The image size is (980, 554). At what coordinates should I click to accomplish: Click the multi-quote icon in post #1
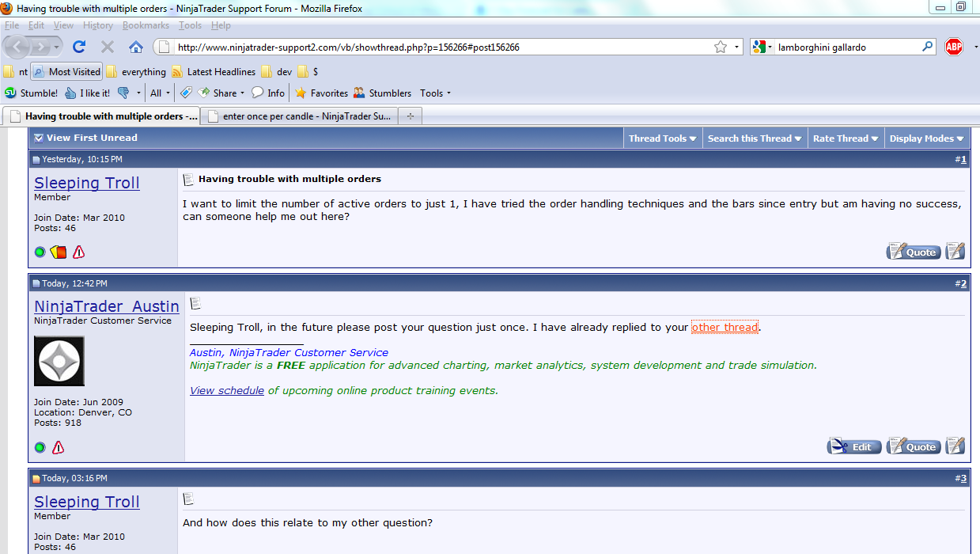(955, 251)
